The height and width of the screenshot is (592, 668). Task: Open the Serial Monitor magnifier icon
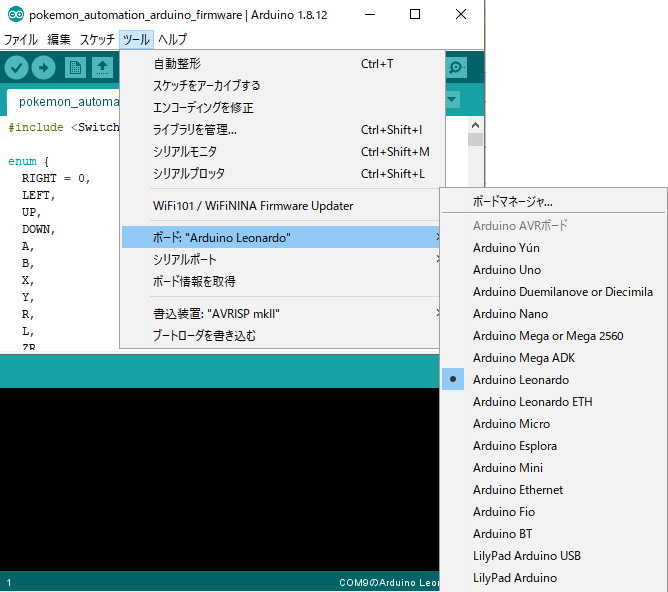456,67
